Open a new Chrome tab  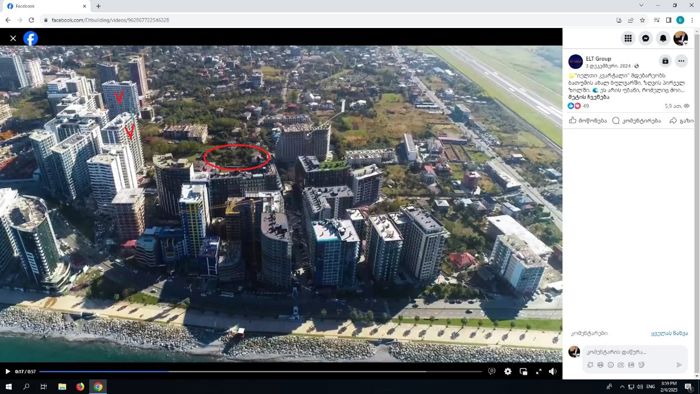(x=98, y=6)
